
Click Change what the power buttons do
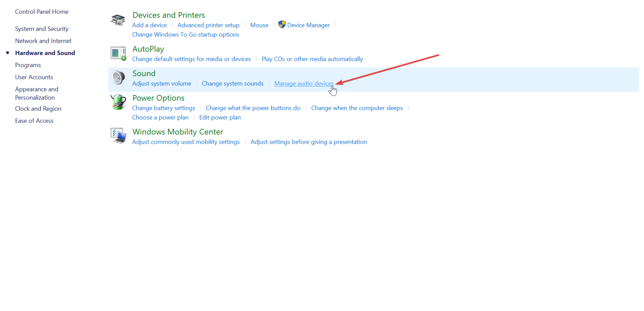253,108
